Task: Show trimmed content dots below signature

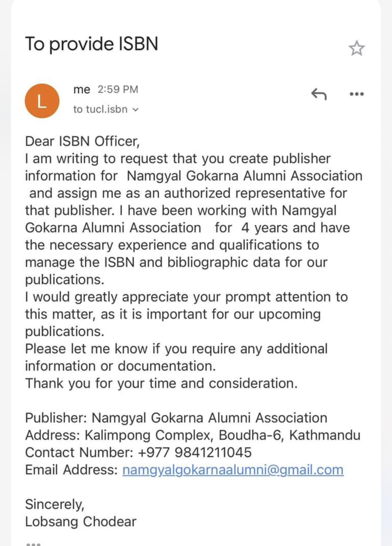Action: coord(33,543)
